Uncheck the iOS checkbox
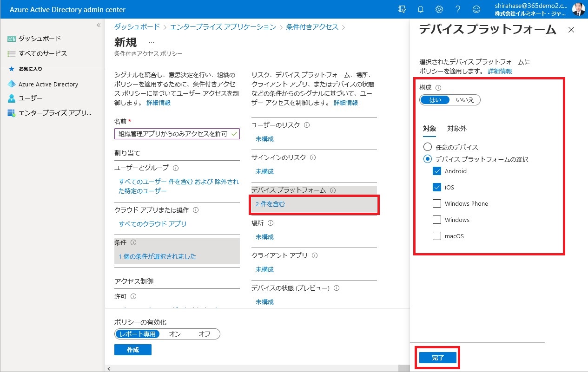The image size is (588, 372). pos(437,187)
